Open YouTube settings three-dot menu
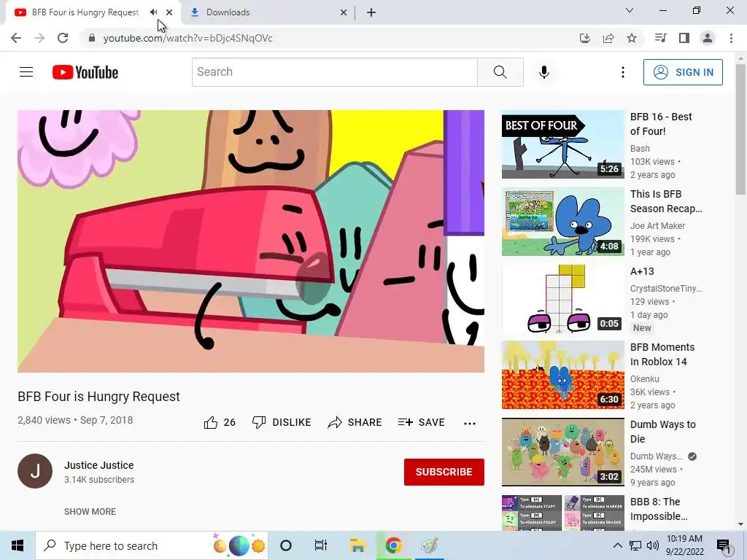This screenshot has width=747, height=560. pos(623,72)
